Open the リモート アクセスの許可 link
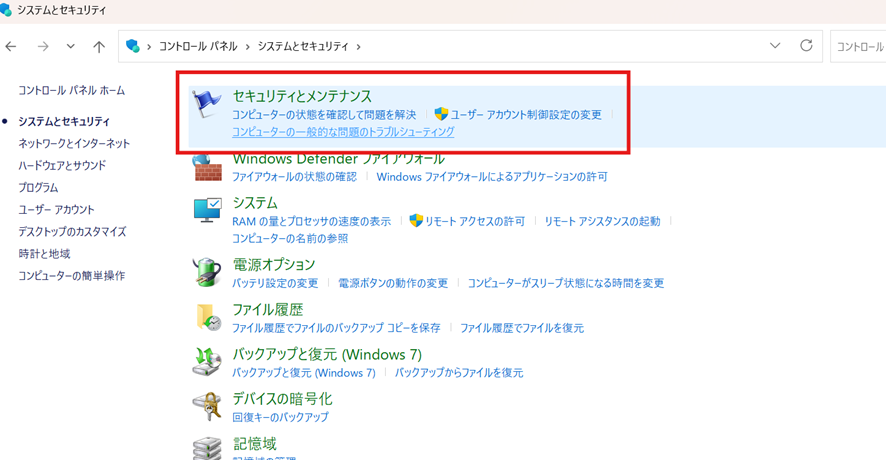886x460 pixels. click(x=474, y=221)
